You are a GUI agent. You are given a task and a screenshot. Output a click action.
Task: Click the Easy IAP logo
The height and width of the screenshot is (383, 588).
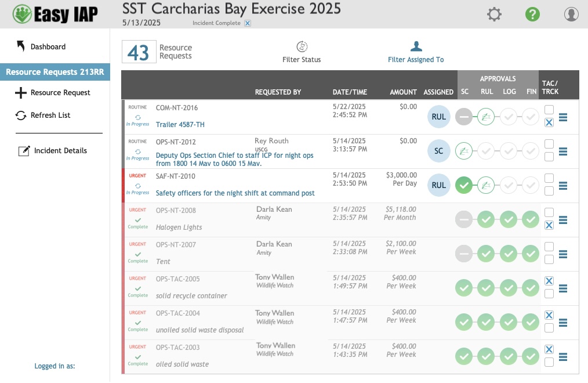point(54,14)
